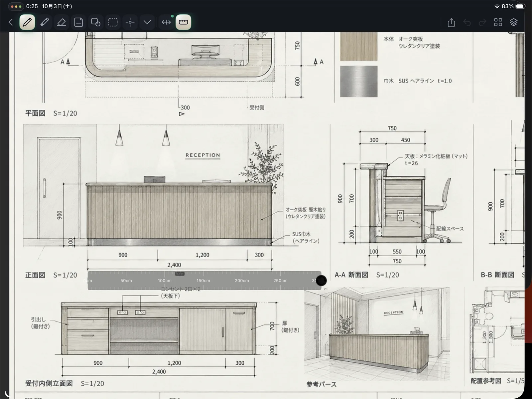This screenshot has width=532, height=399.
Task: Tap the 参考パース perspective rendering
Action: 377,334
